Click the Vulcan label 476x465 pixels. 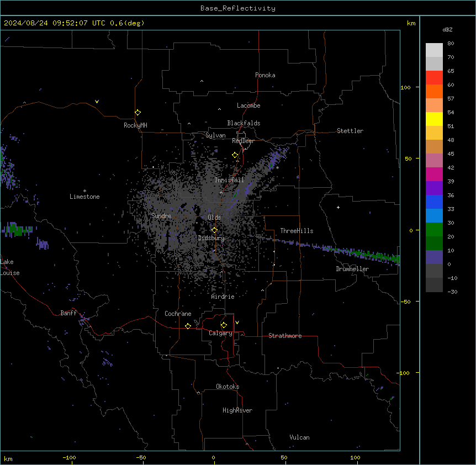[x=300, y=437]
